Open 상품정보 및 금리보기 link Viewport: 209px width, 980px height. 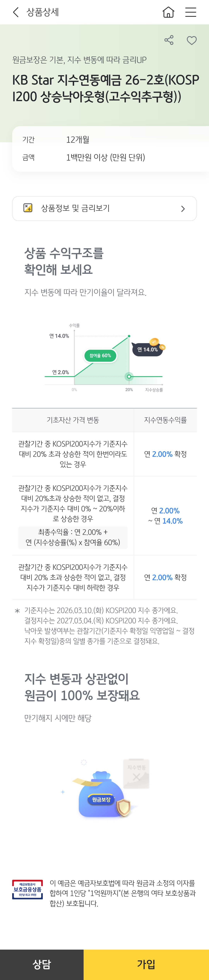[x=75, y=209]
